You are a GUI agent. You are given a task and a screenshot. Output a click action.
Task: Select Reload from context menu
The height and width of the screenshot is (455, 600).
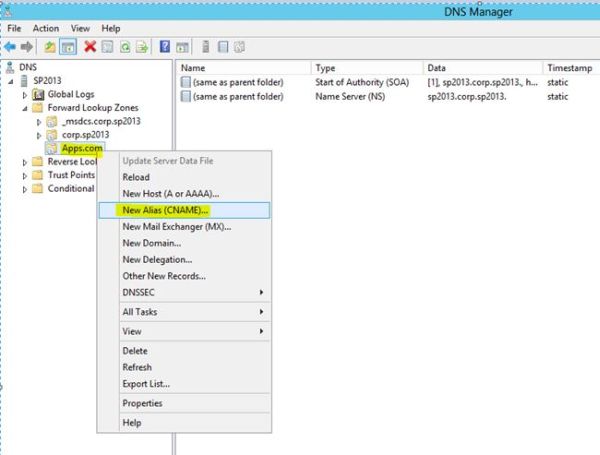pyautogui.click(x=184, y=177)
